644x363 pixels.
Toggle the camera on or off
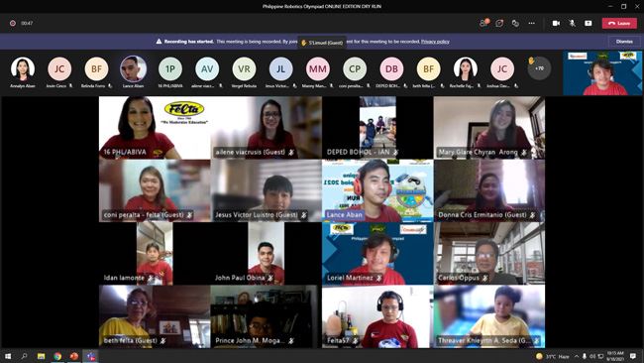(x=556, y=23)
